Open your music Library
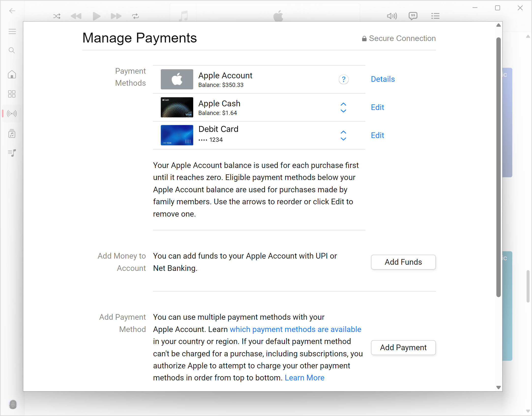 pos(12,133)
